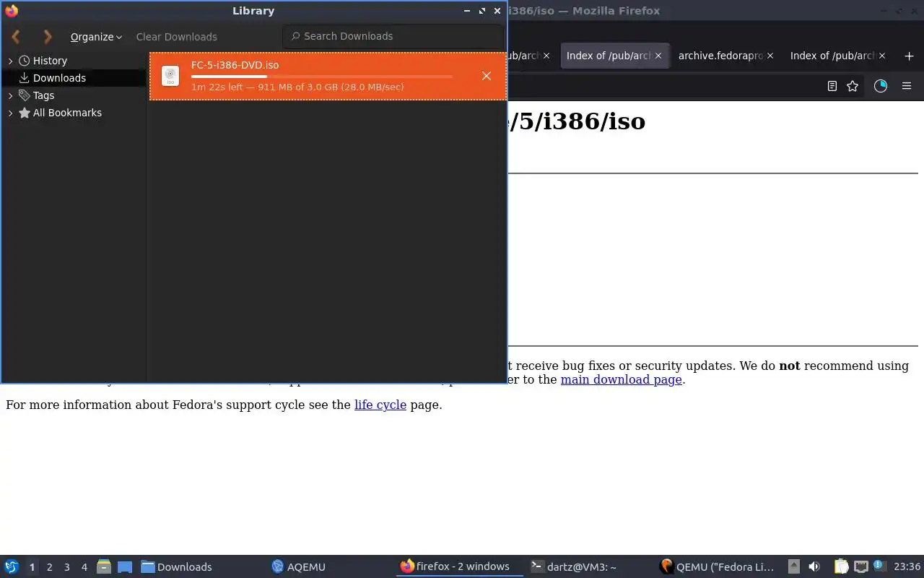Close the archive.fedoraproject tab
The height and width of the screenshot is (578, 924).
click(770, 56)
